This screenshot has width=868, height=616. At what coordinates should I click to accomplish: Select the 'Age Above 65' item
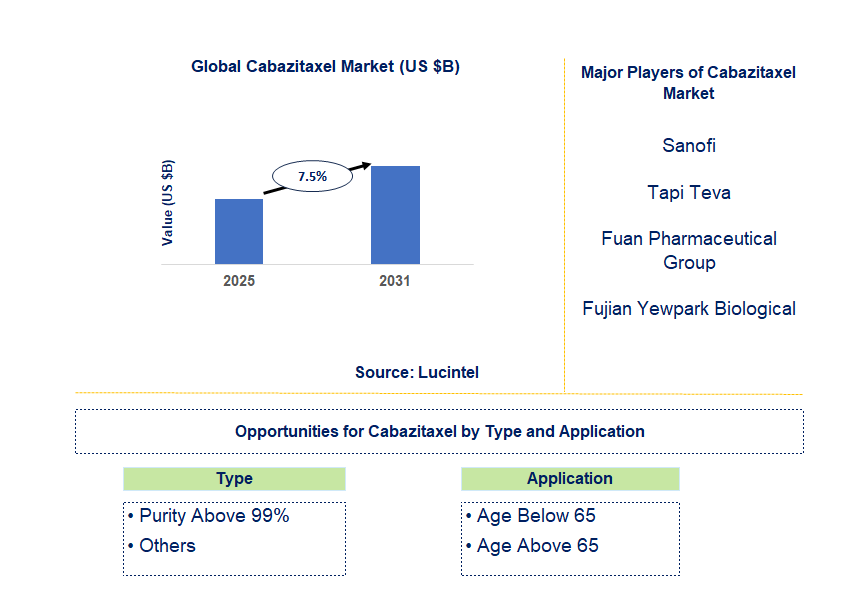coord(538,545)
